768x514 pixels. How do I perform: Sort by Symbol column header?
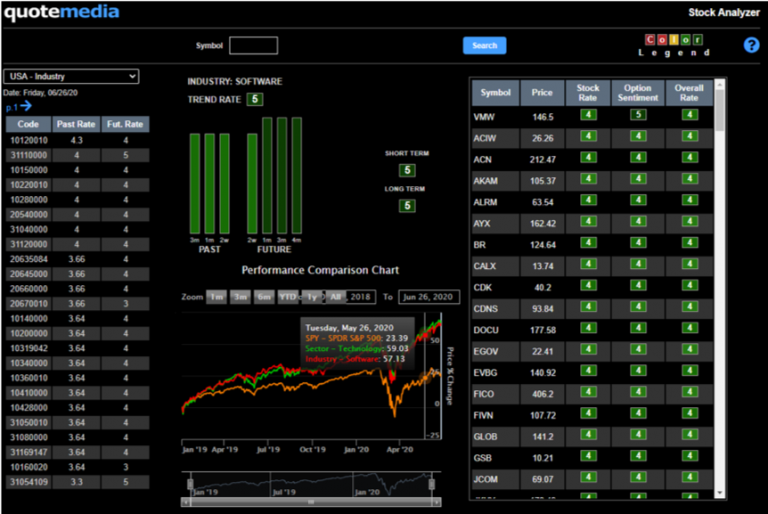[495, 93]
